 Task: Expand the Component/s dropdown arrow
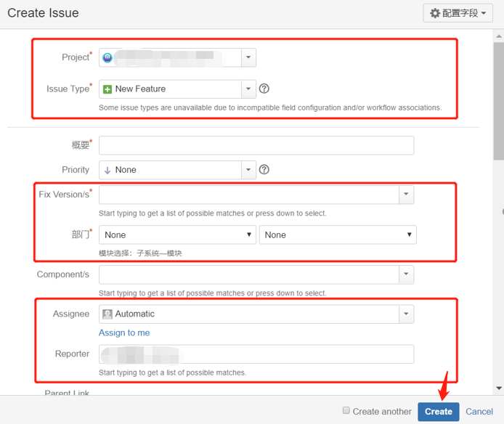pos(406,274)
